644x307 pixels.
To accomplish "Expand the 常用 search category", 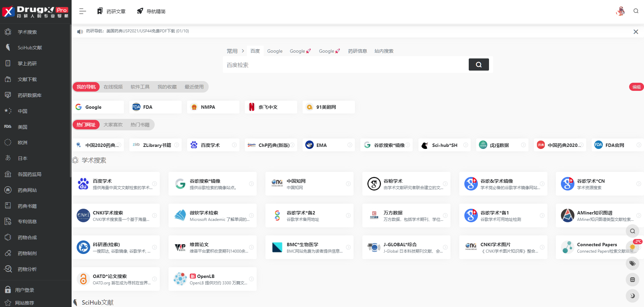I will 235,51.
